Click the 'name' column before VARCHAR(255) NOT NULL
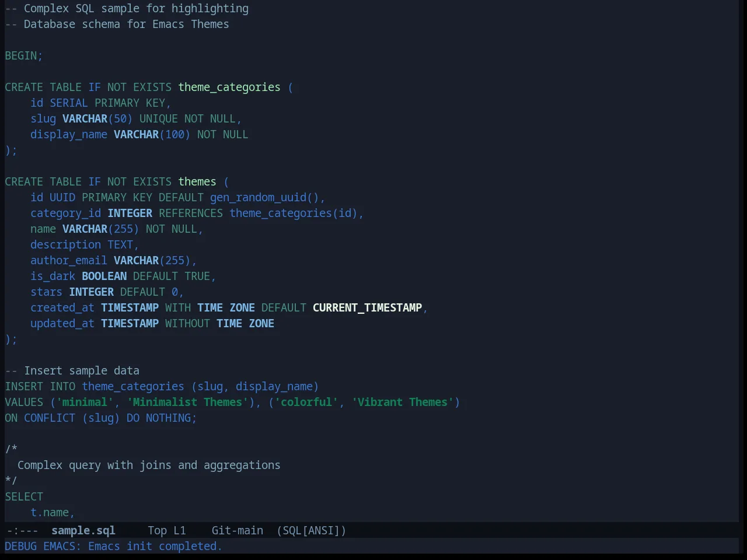Viewport: 747px width, 560px height. pyautogui.click(x=43, y=229)
